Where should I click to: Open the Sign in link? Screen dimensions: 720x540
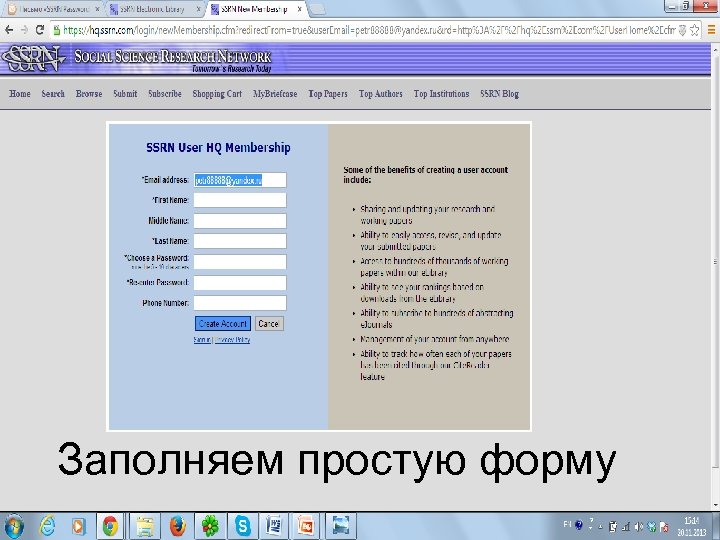(x=202, y=340)
